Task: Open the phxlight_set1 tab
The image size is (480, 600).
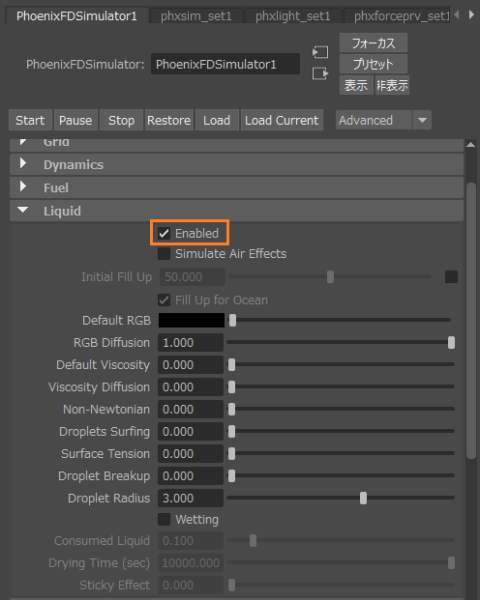Action: pyautogui.click(x=293, y=16)
